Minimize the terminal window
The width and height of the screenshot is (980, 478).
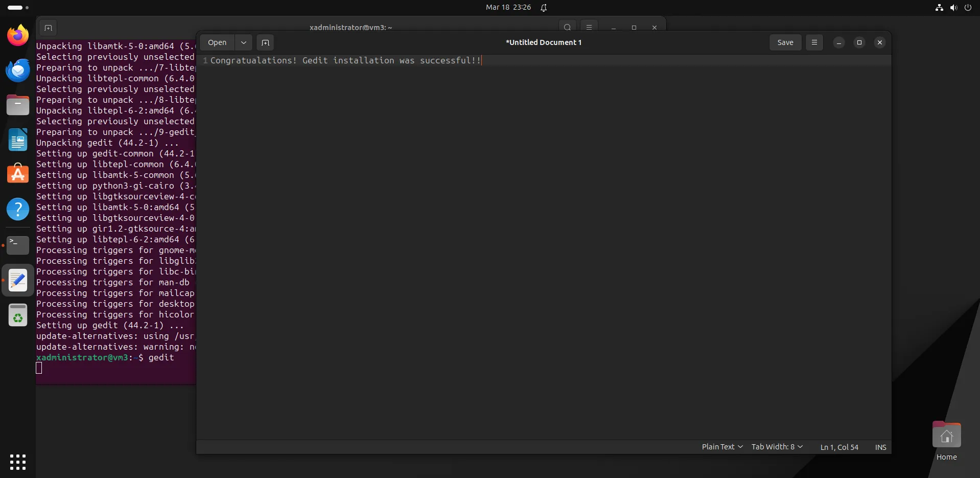pos(614,28)
